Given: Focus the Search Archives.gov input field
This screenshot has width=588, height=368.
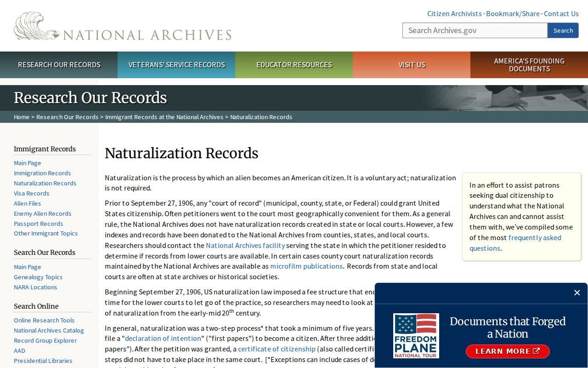Looking at the screenshot, I should [x=475, y=30].
